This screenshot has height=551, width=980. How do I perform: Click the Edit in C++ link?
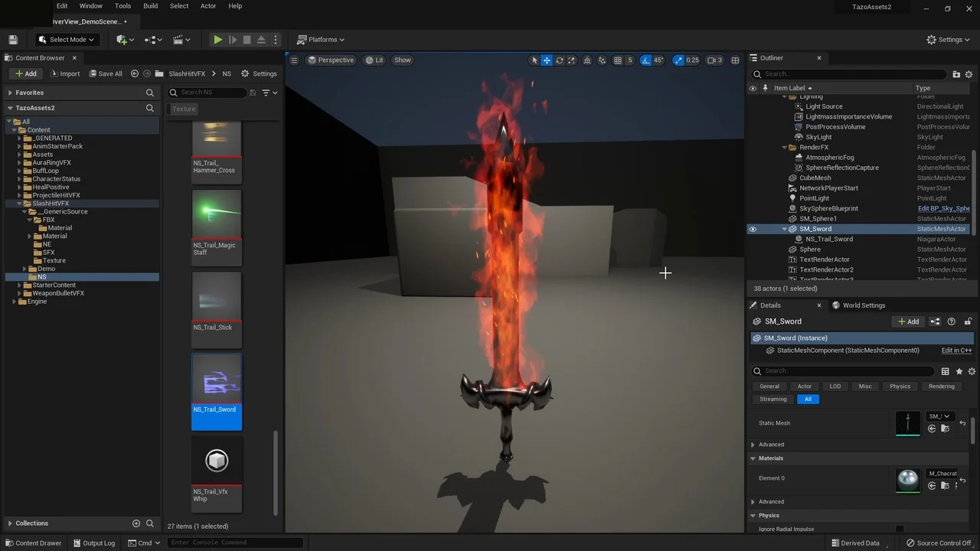point(956,350)
